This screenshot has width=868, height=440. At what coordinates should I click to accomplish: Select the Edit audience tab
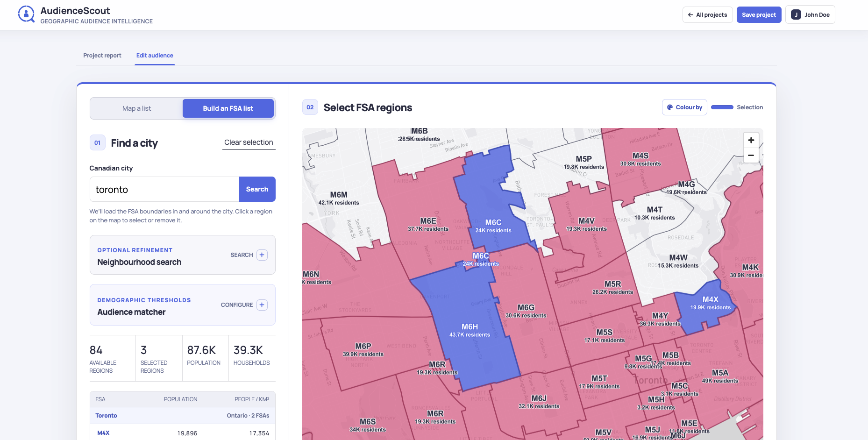coord(155,56)
